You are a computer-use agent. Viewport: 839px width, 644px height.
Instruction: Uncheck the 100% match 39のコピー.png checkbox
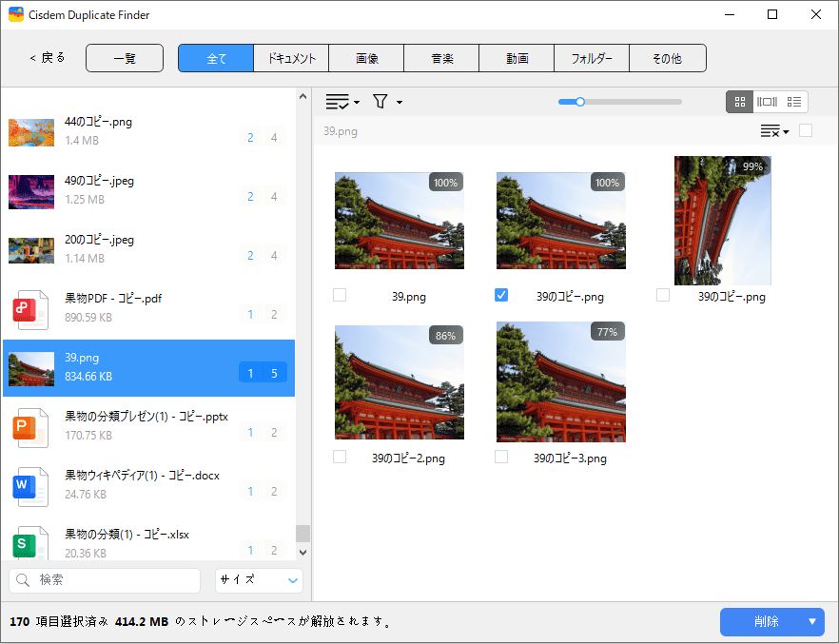(x=501, y=296)
